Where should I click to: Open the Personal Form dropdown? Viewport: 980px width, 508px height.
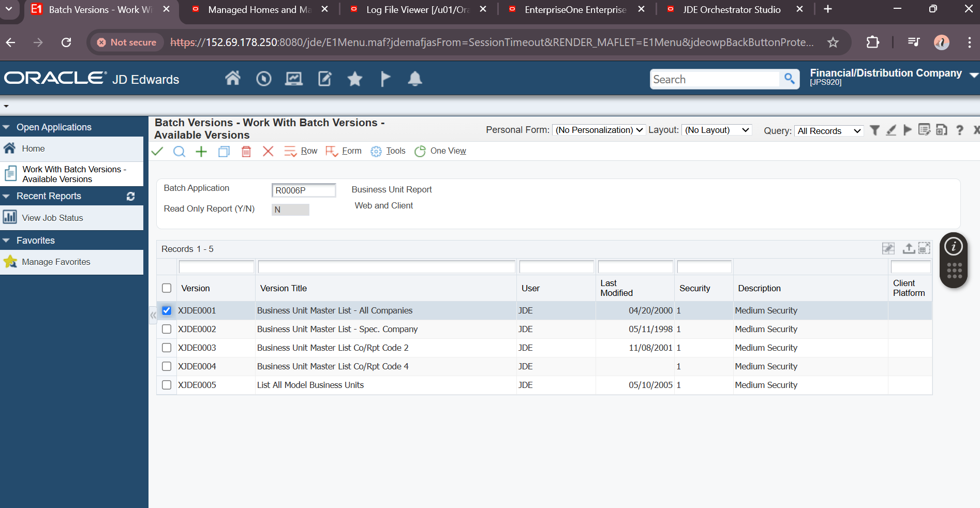click(599, 130)
